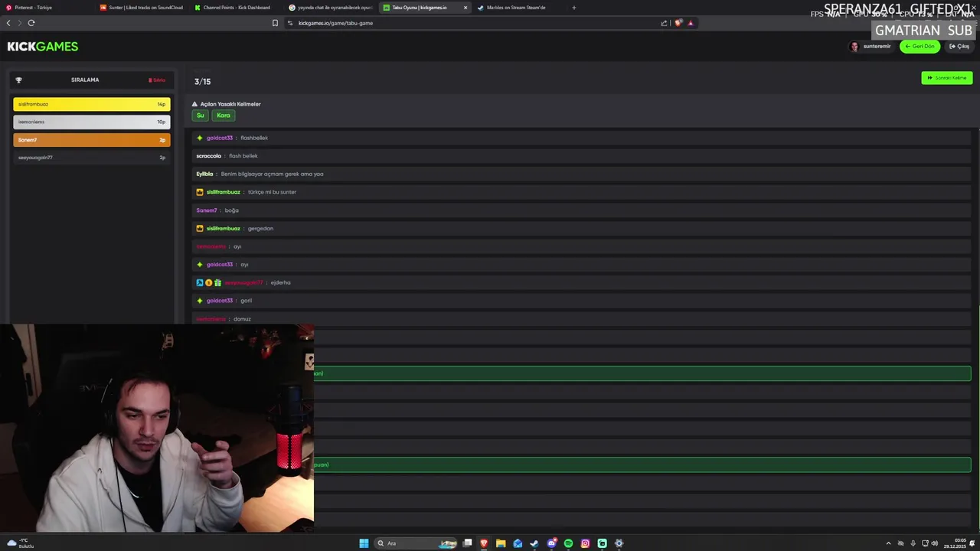Click the blue badge on the ejderha message

(x=200, y=282)
